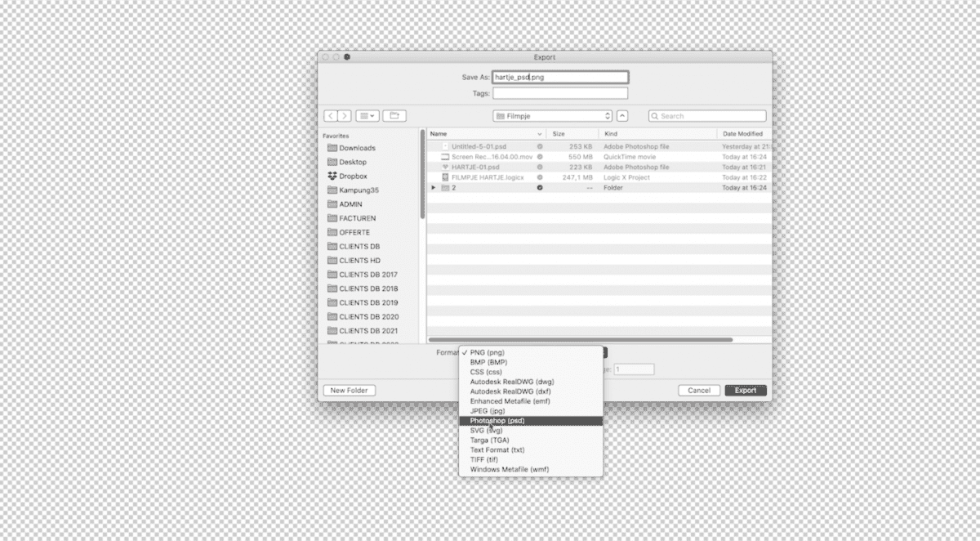Click the forward navigation arrow

pos(344,115)
